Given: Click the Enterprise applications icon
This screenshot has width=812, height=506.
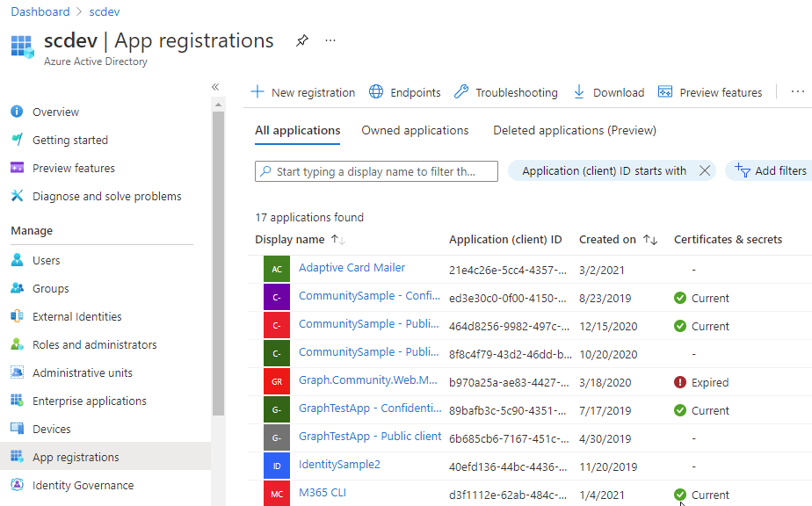Looking at the screenshot, I should pyautogui.click(x=17, y=401).
